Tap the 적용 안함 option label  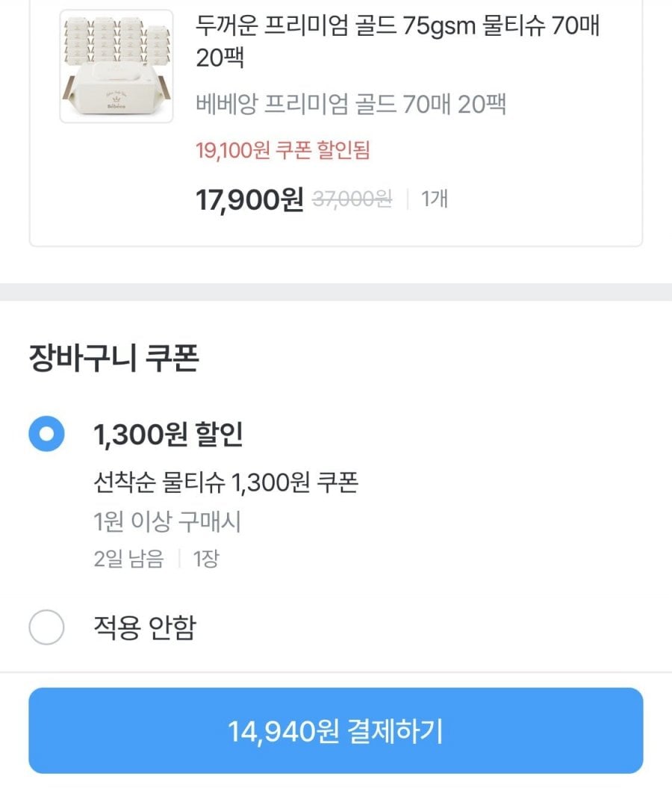(144, 627)
